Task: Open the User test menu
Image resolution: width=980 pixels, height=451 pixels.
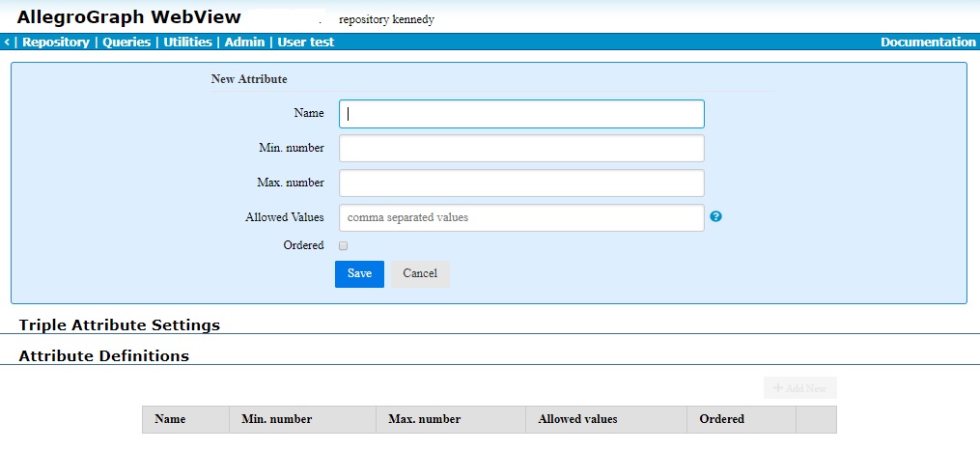Action: click(306, 42)
